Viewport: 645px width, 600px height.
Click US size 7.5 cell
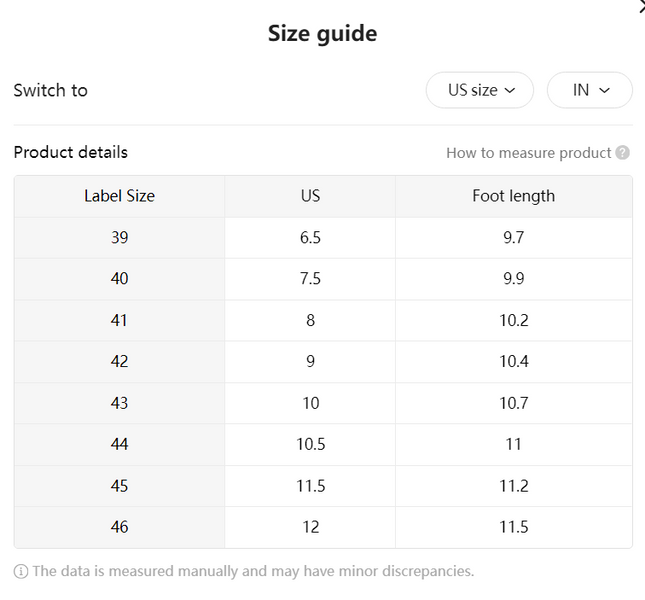coord(310,279)
